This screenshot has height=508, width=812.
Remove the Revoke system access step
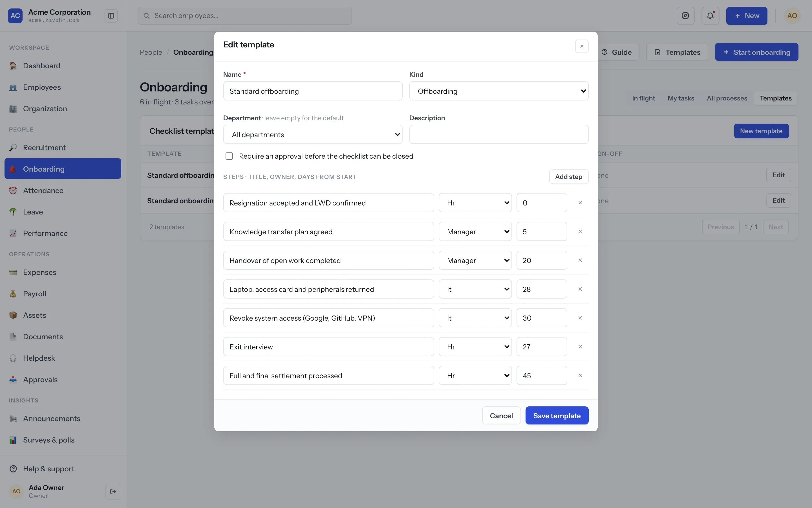tap(580, 318)
